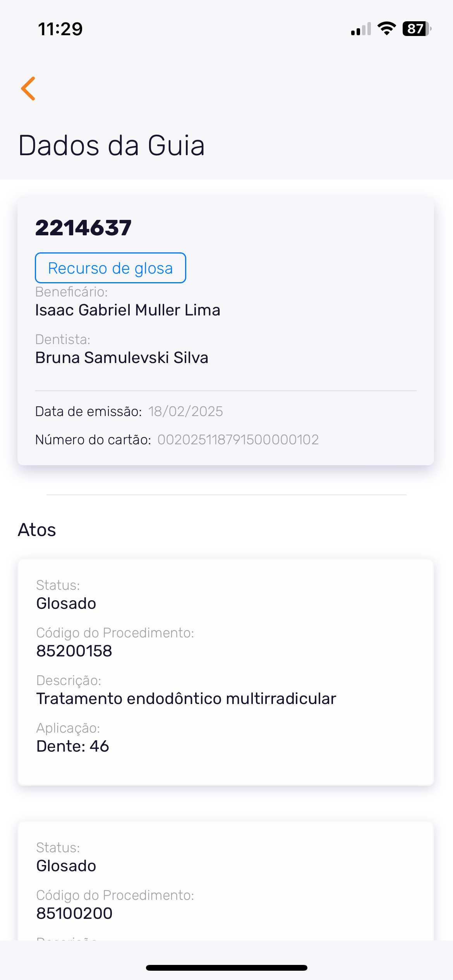The height and width of the screenshot is (980, 453).
Task: Tap the battery level indicator
Action: [x=417, y=29]
